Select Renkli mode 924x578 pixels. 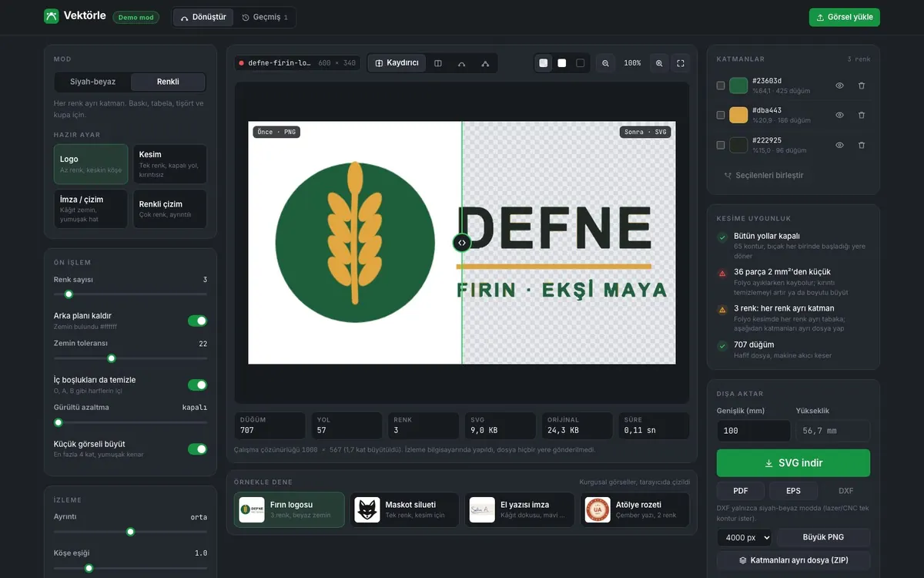[168, 82]
